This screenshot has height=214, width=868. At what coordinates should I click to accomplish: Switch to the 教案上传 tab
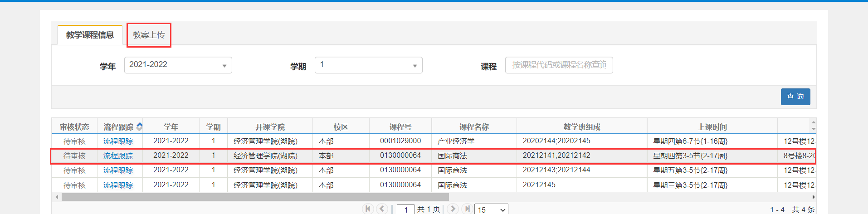point(149,35)
